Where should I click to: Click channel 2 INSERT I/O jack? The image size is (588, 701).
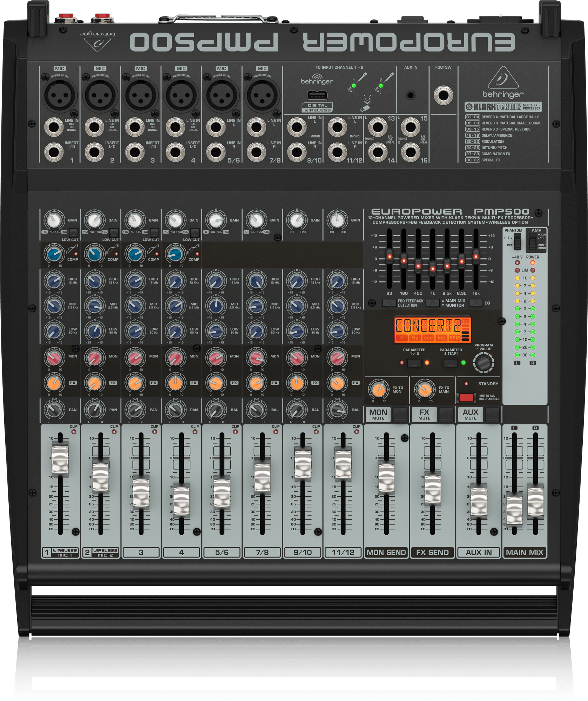pos(94,152)
